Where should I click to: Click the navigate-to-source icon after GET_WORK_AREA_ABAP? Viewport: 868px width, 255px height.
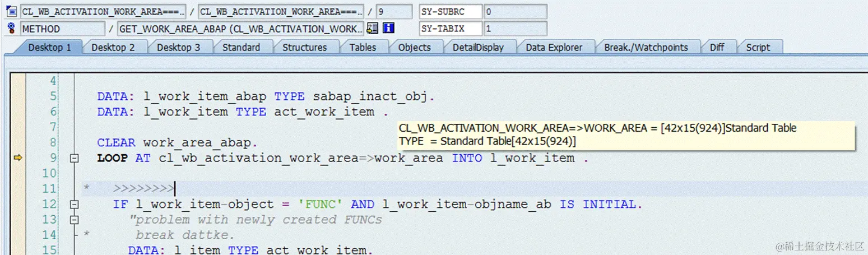point(372,28)
